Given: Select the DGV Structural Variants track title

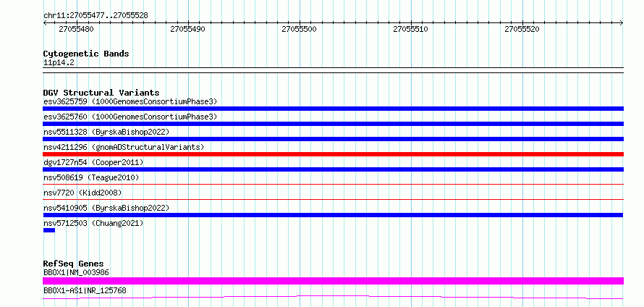Looking at the screenshot, I should [101, 93].
